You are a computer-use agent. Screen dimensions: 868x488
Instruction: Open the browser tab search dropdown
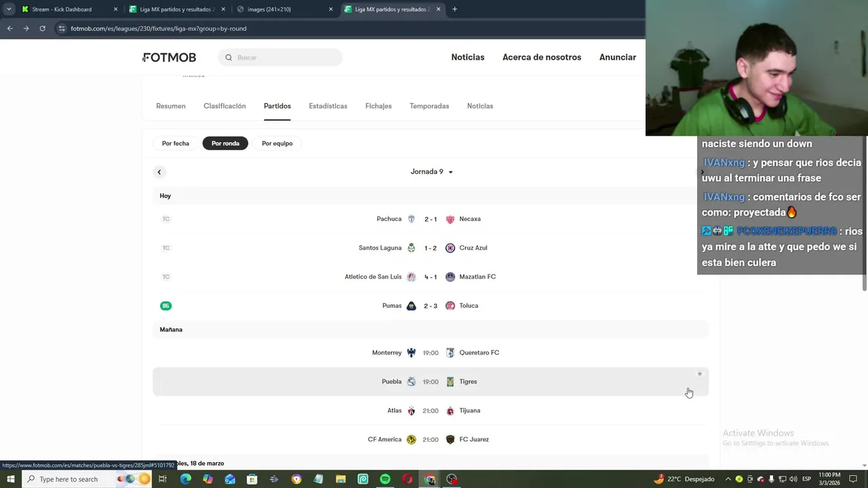9,9
